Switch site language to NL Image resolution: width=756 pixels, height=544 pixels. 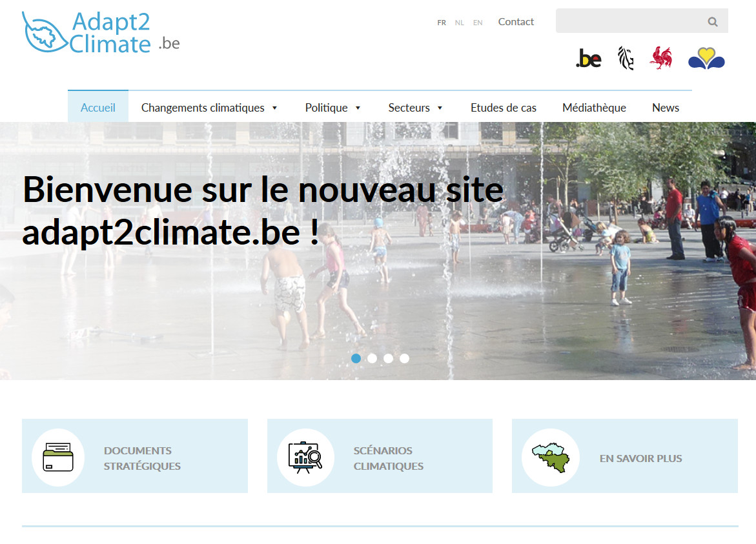click(x=459, y=23)
